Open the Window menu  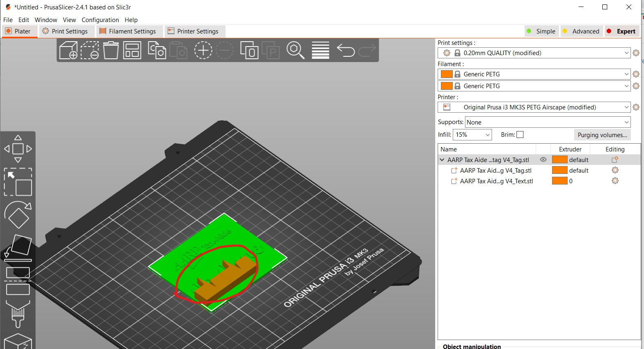[46, 20]
